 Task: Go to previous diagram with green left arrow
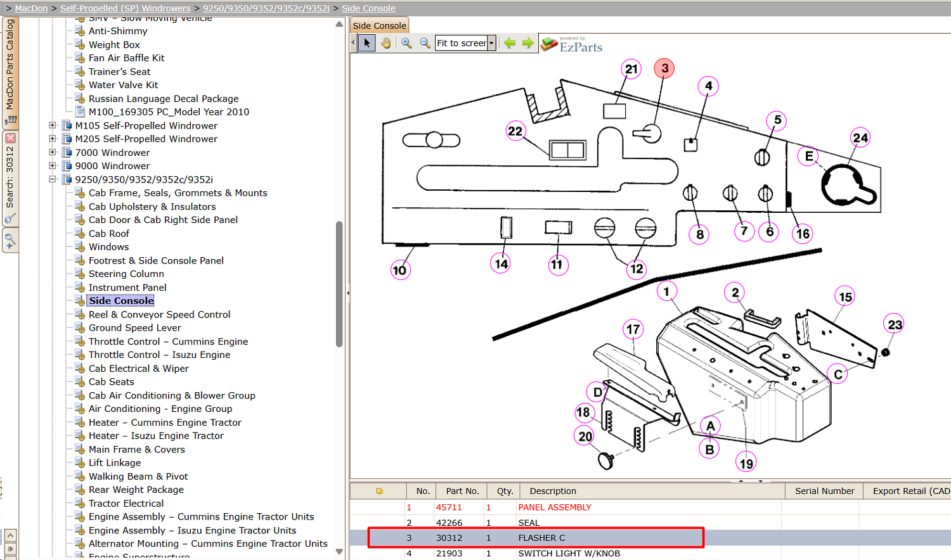pyautogui.click(x=510, y=43)
